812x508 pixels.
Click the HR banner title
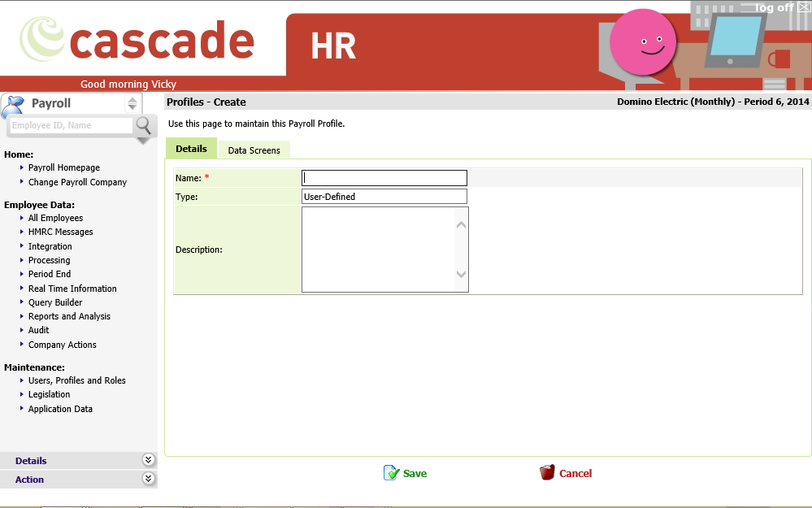(x=333, y=46)
